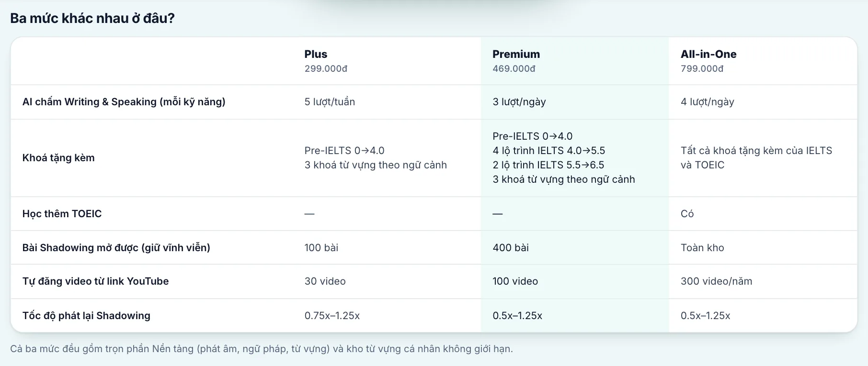The height and width of the screenshot is (366, 868).
Task: Click the 'Tốc độ phát lại Shadowing' label
Action: (86, 316)
